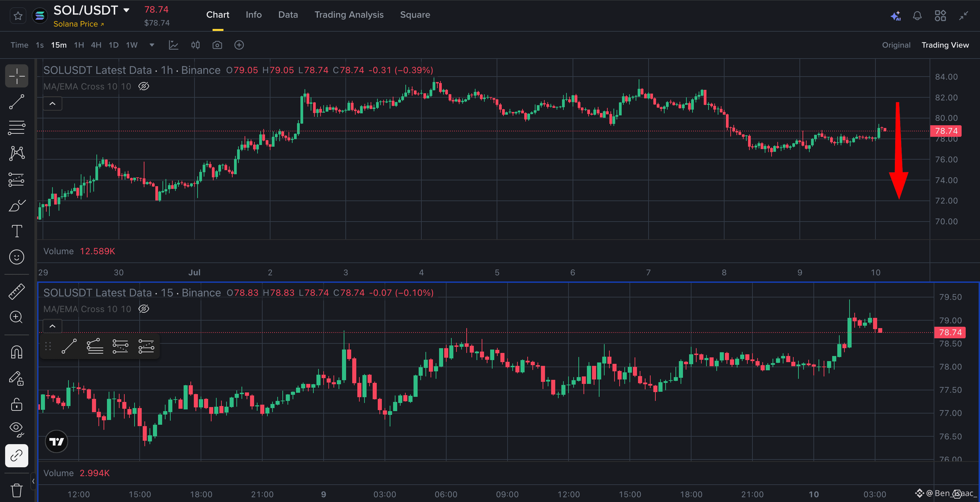This screenshot has width=980, height=502.
Task: Click the Volume 12.589K label
Action: 79,251
